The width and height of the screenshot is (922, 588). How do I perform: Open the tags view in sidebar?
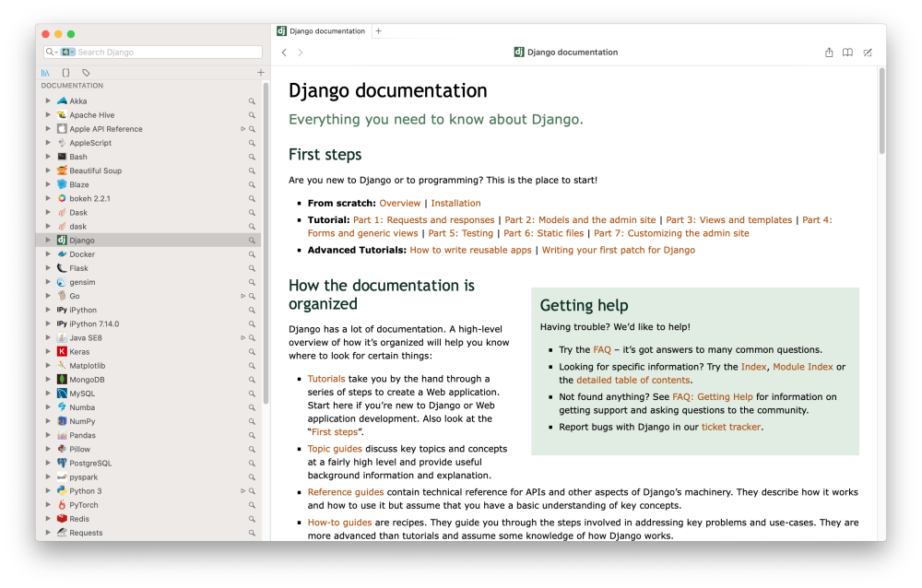click(x=86, y=73)
